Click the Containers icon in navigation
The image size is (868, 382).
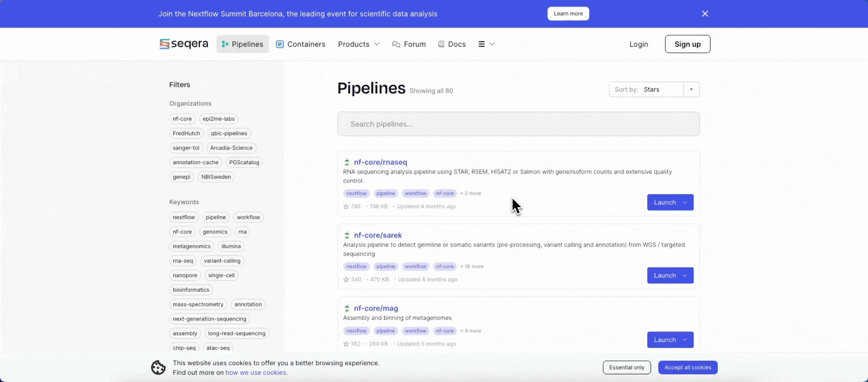click(x=280, y=44)
